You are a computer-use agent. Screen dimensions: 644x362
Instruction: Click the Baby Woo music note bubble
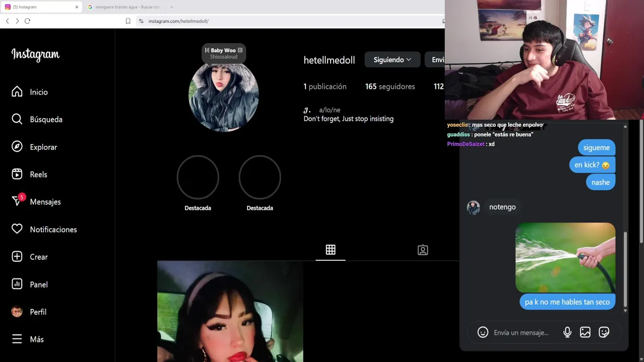223,53
